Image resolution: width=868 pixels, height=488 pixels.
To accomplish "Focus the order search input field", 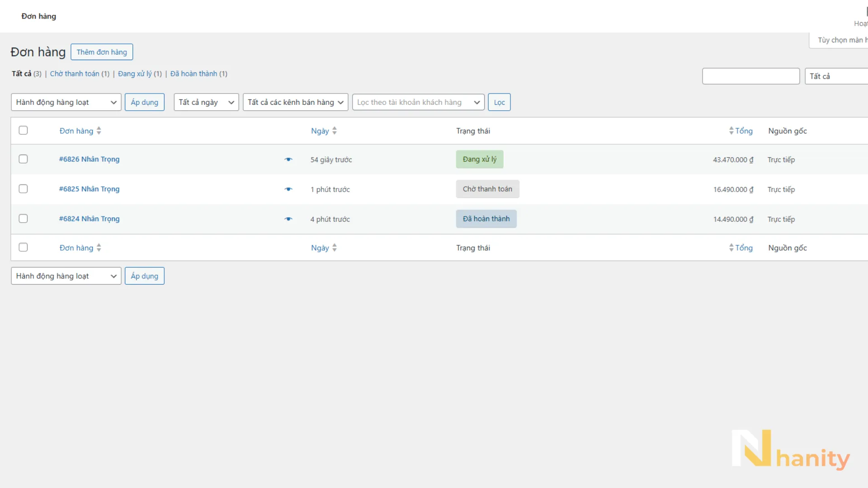I will [x=751, y=76].
